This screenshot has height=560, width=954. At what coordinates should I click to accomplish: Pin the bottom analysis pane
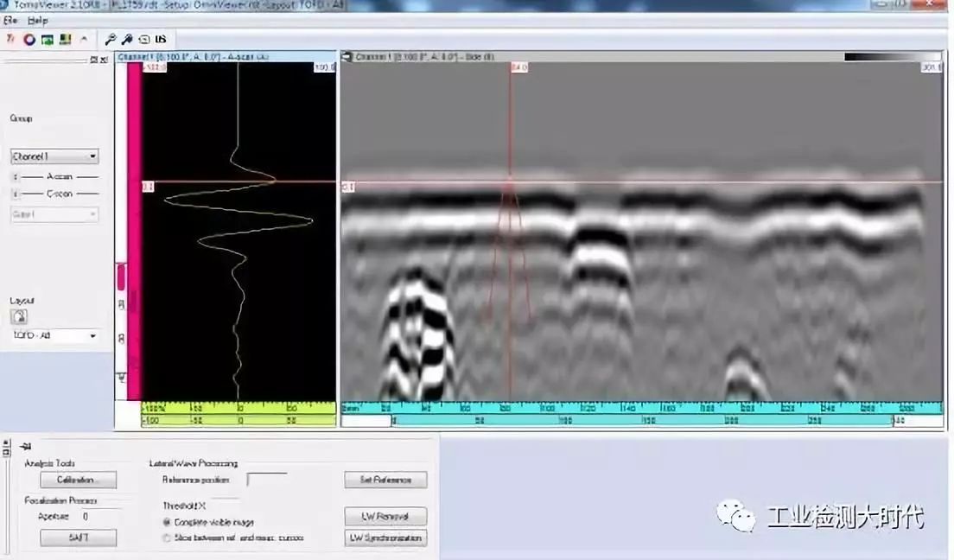click(x=26, y=446)
